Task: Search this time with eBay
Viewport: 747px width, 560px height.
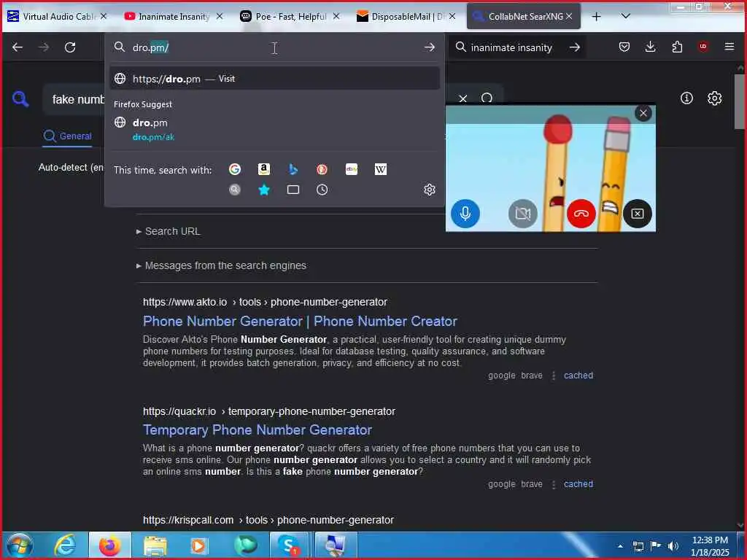Action: [352, 169]
